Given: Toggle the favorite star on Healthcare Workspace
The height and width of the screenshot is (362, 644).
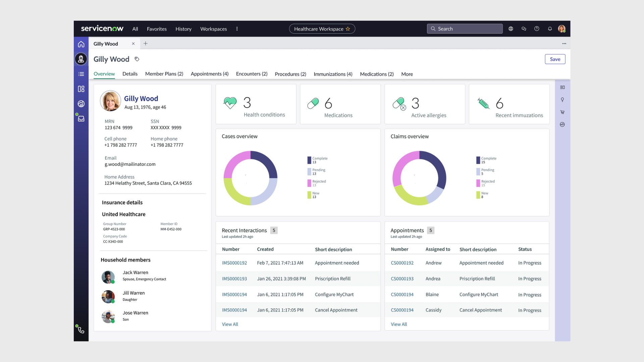Looking at the screenshot, I should pyautogui.click(x=348, y=29).
